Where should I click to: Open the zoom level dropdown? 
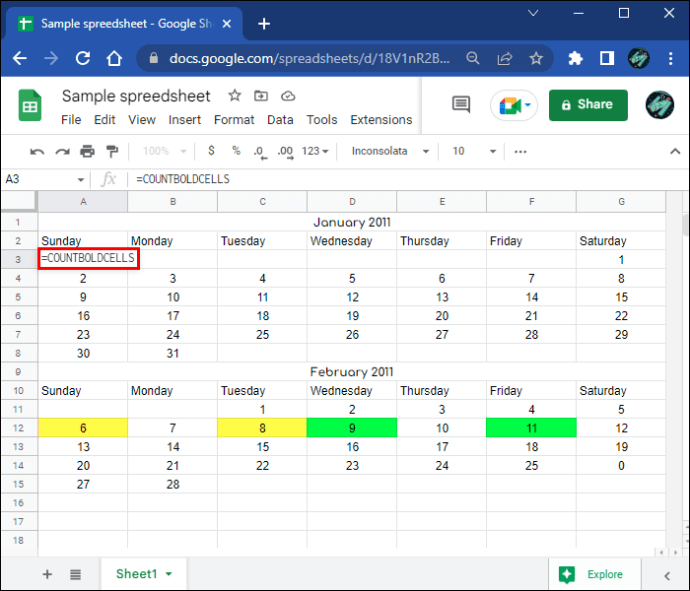tap(164, 151)
